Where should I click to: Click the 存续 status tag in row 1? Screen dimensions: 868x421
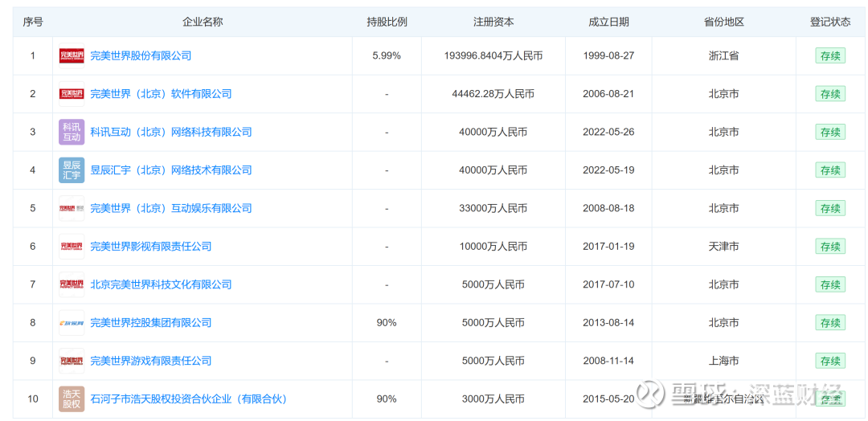coord(829,56)
